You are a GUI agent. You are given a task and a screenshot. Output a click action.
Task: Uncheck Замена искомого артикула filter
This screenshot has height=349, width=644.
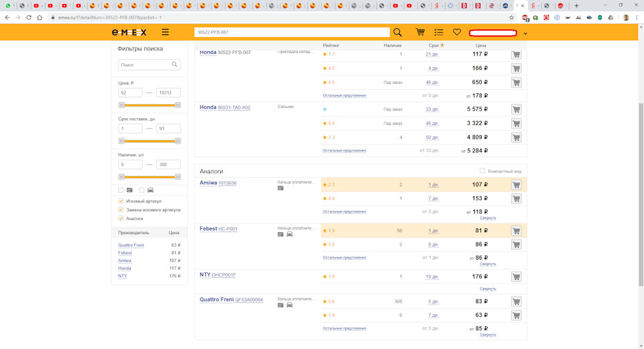pyautogui.click(x=121, y=209)
